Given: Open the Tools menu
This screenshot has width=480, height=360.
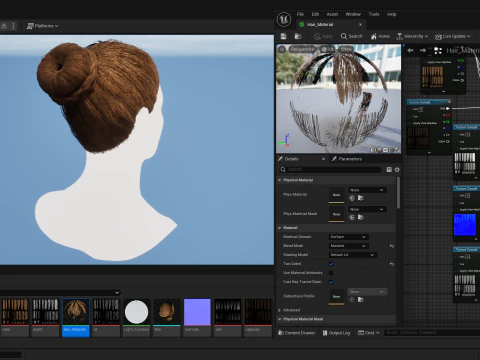Looking at the screenshot, I should pyautogui.click(x=374, y=14).
